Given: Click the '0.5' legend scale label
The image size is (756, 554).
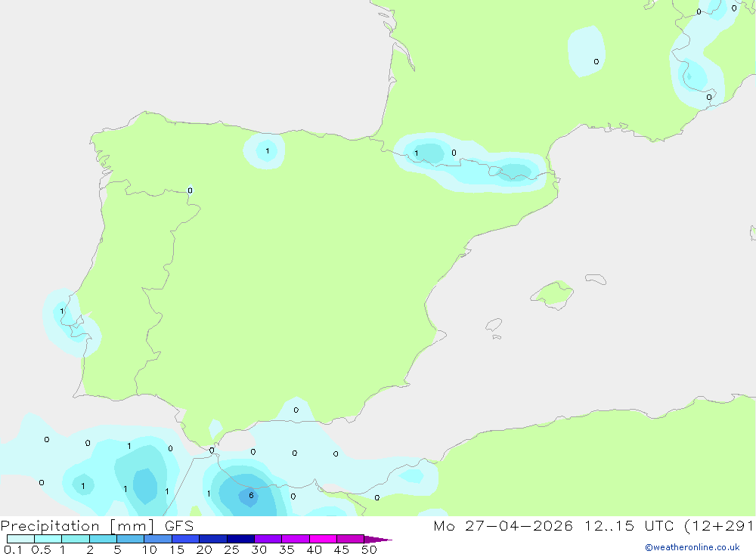Looking at the screenshot, I should pos(41,549).
